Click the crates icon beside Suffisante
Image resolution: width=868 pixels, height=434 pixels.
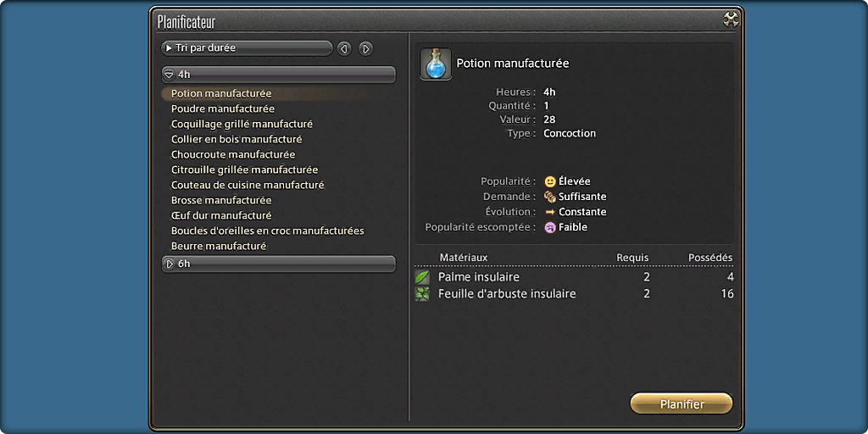549,197
